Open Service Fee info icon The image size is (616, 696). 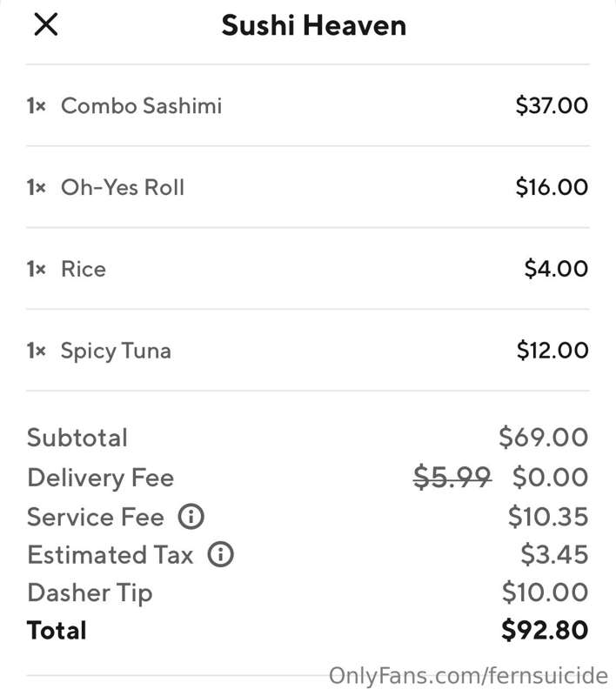(191, 517)
